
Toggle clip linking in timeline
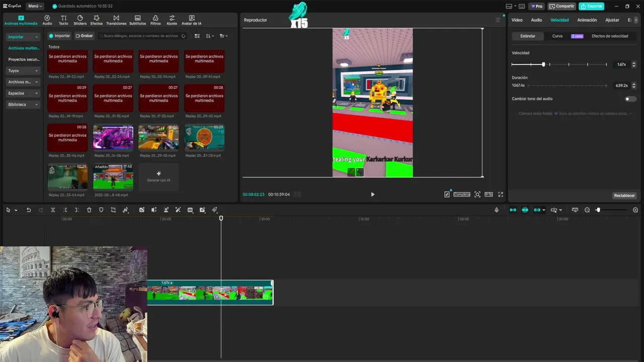[537, 210]
